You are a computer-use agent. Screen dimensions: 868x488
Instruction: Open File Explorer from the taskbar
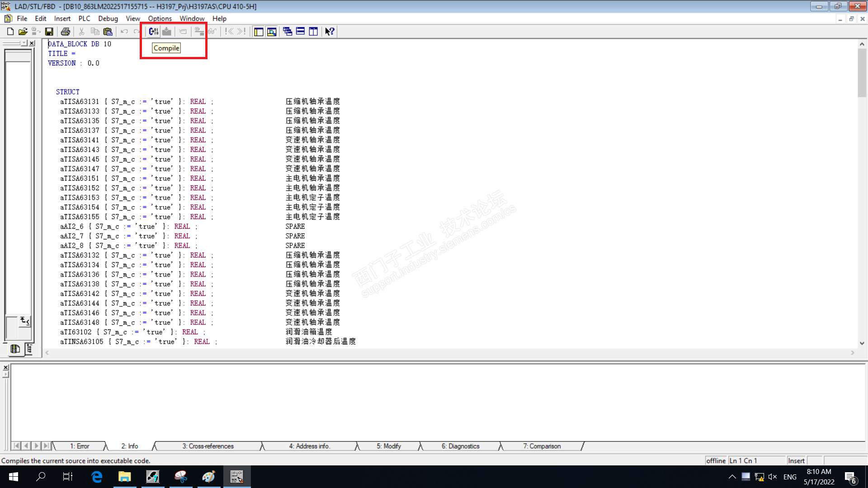[124, 477]
